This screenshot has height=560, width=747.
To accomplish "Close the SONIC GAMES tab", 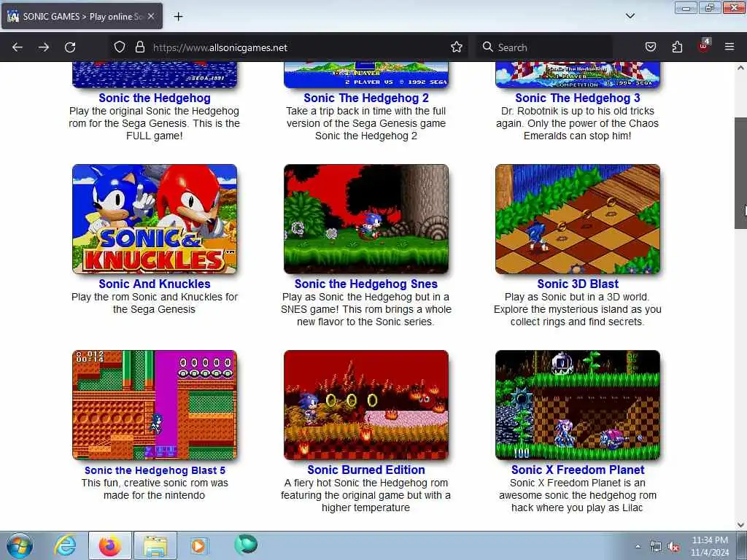I will coord(151,16).
